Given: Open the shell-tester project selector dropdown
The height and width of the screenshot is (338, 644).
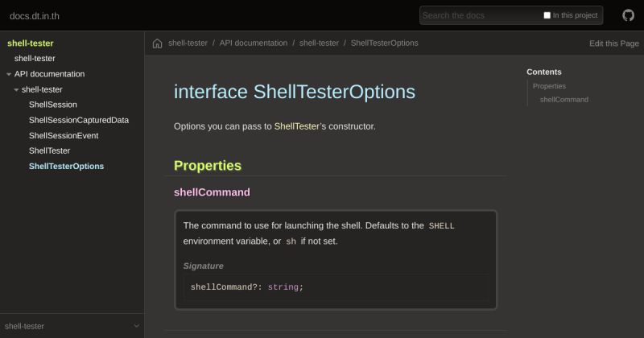Looking at the screenshot, I should (x=72, y=326).
